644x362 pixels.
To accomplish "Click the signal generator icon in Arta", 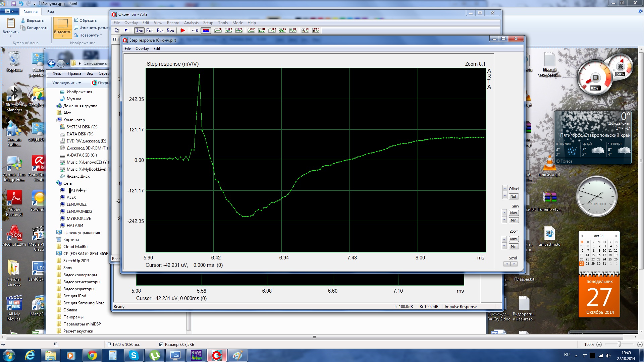I will 195,31.
